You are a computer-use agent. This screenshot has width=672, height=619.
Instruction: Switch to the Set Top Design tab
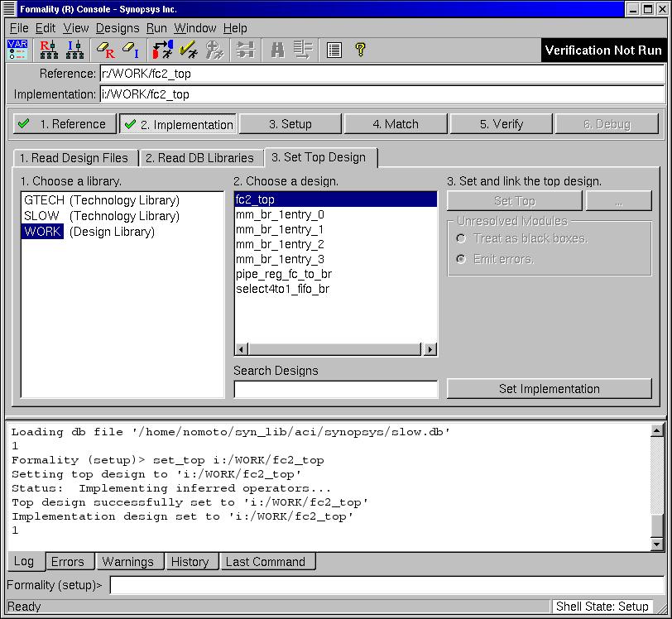coord(319,157)
